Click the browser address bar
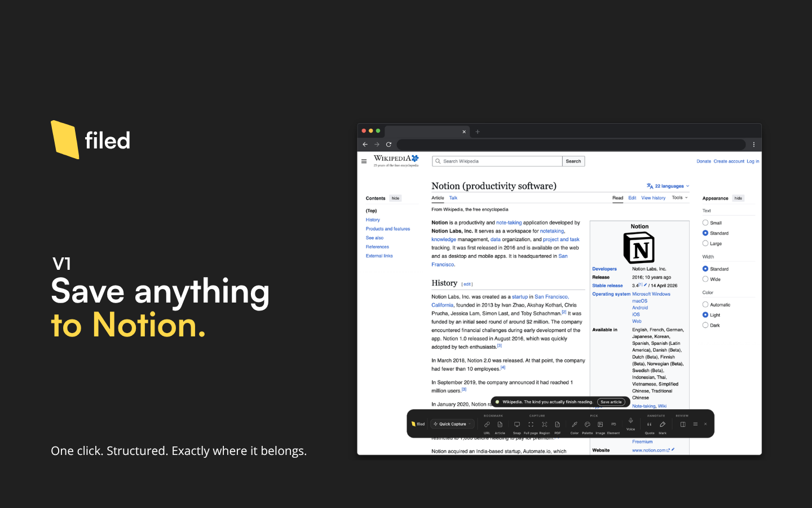The width and height of the screenshot is (812, 508). pyautogui.click(x=571, y=144)
